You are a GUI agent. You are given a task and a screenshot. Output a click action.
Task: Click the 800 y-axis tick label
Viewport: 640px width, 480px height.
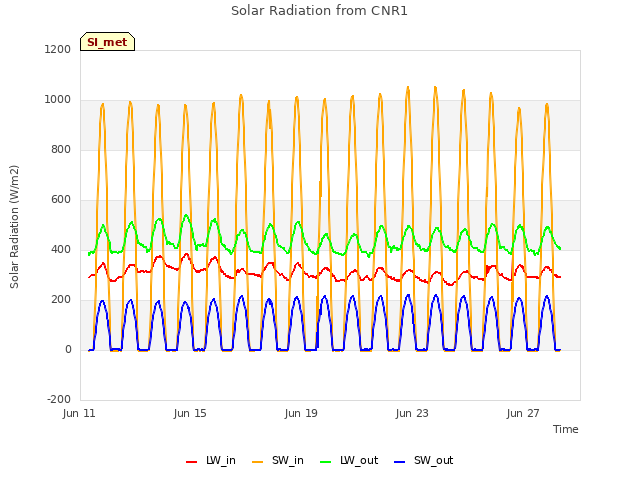61,149
